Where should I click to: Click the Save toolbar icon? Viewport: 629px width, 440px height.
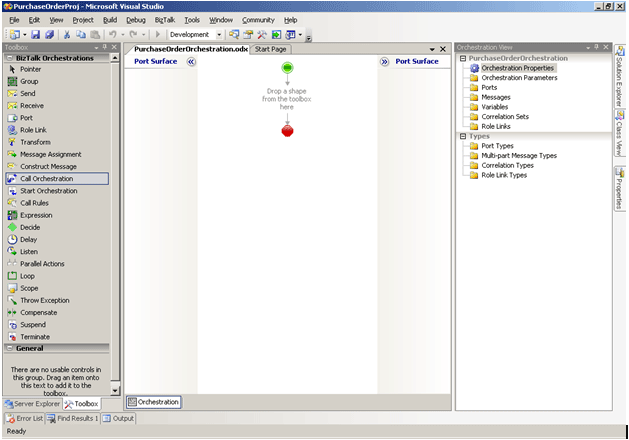tap(36, 35)
